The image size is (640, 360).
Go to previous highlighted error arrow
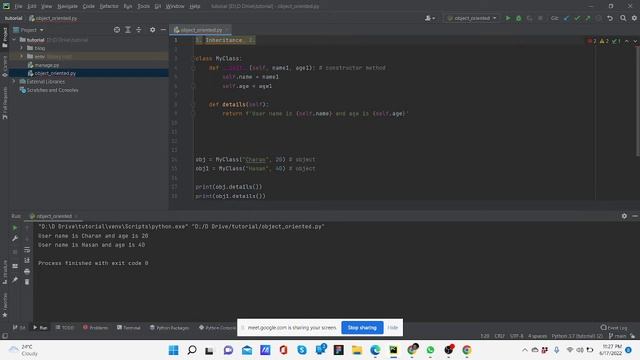[627, 41]
